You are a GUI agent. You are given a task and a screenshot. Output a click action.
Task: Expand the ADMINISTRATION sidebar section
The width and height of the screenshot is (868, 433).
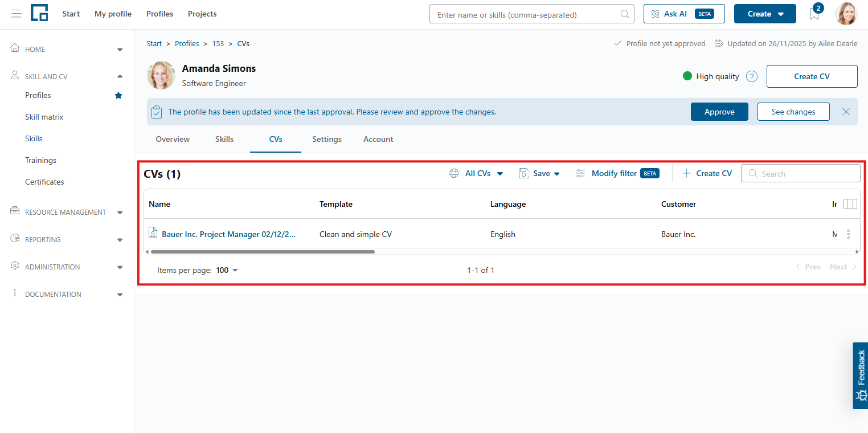[67, 267]
